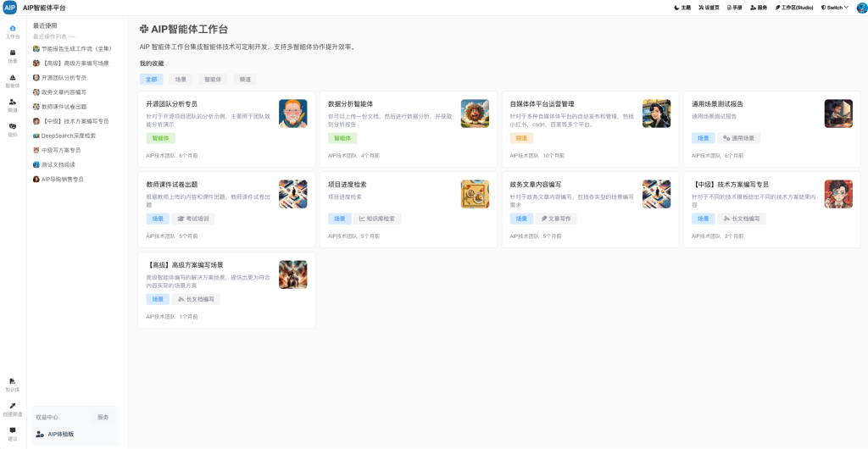Image resolution: width=868 pixels, height=449 pixels.
Task: Open the 智能体 sidebar section
Action: [x=12, y=80]
